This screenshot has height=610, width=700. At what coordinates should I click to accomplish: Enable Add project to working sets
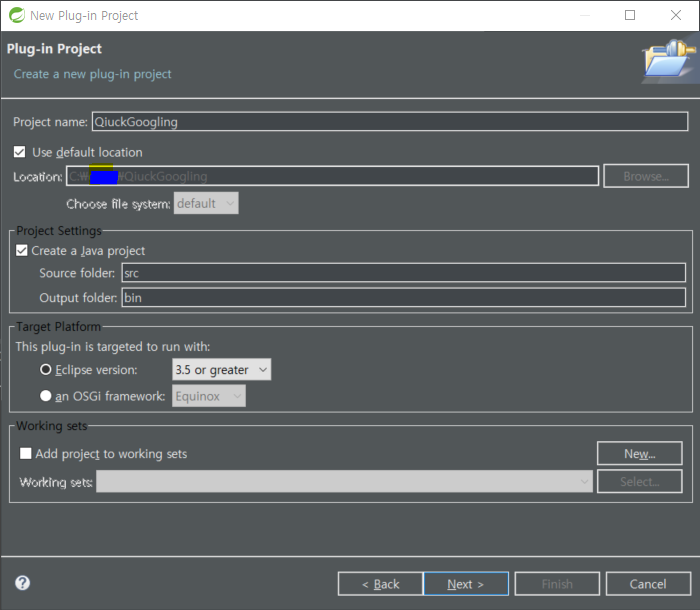pos(26,454)
